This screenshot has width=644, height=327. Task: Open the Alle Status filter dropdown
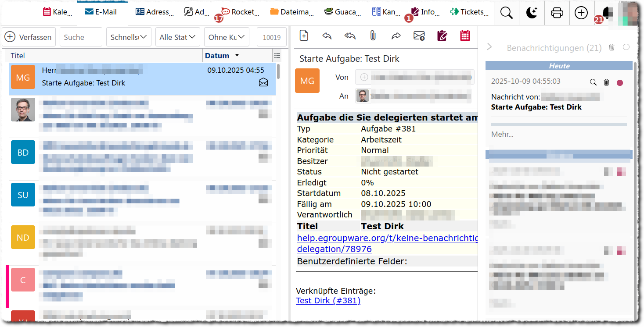click(177, 37)
